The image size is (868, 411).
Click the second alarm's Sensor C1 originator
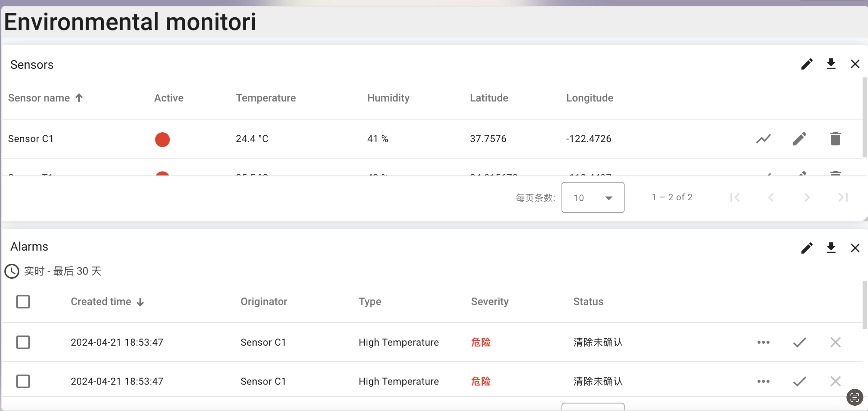click(x=263, y=381)
